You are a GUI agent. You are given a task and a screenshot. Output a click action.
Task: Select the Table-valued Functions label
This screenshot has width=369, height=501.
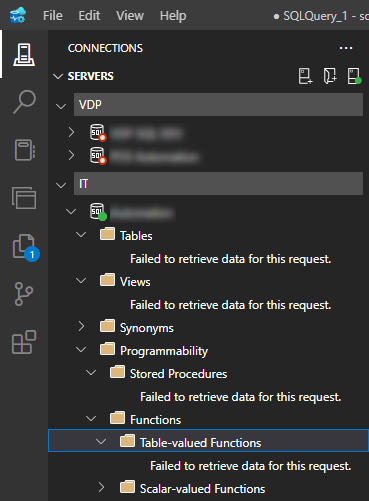pos(200,443)
